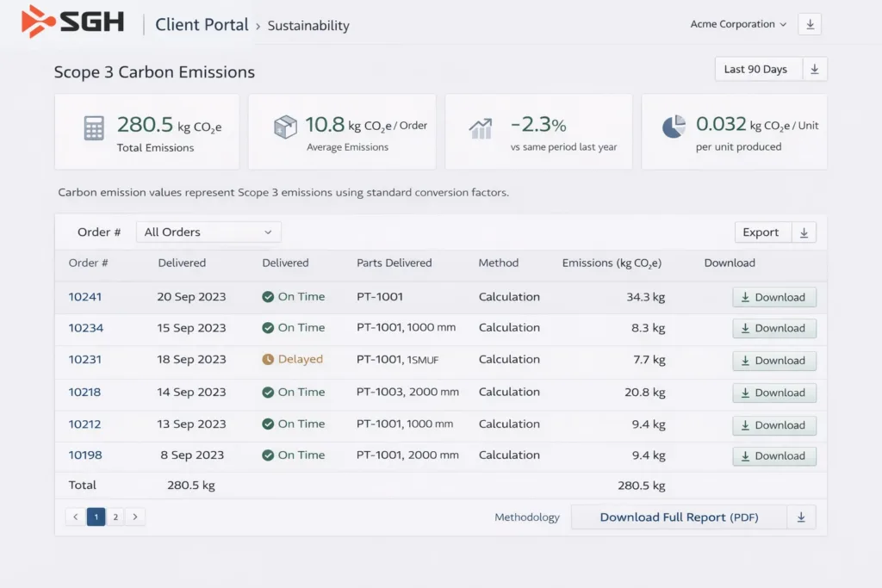
Task: Download report for order 10241
Action: [x=773, y=298]
